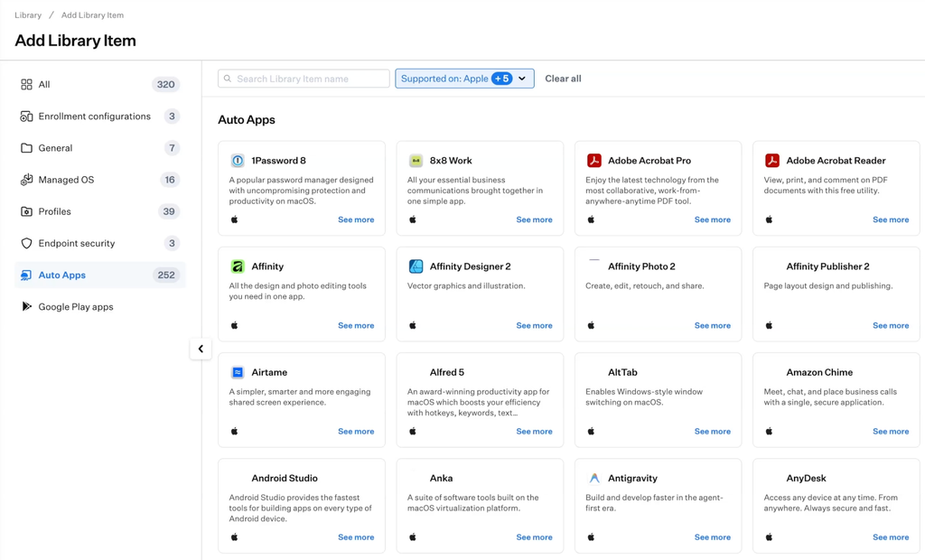Click the Android Studio card title
925x560 pixels.
285,478
